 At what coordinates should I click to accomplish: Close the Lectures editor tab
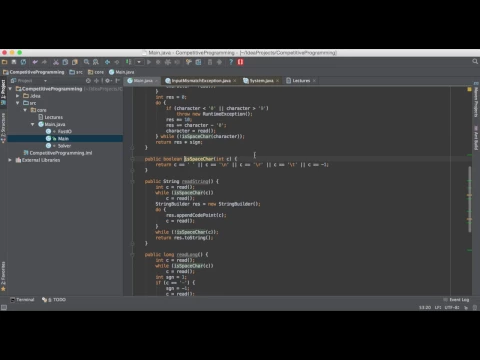click(314, 81)
